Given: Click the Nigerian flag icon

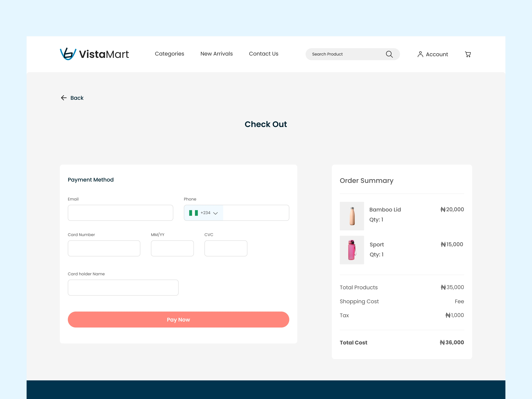Looking at the screenshot, I should (x=193, y=213).
